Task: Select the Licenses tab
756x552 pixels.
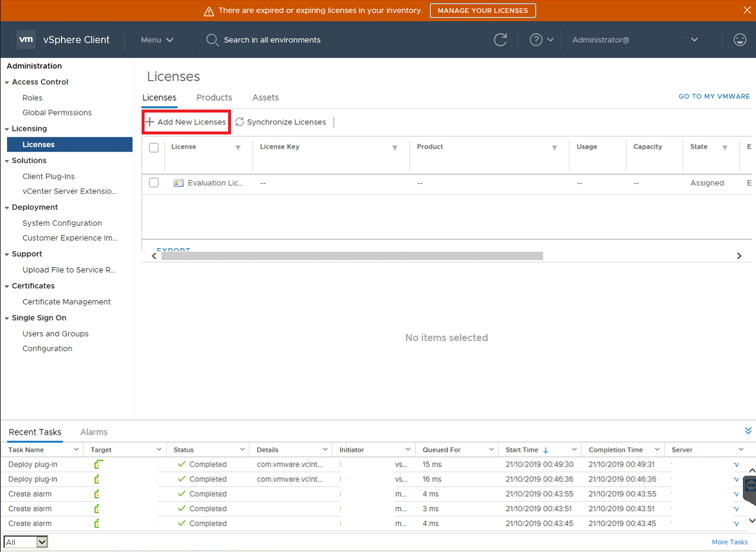Action: point(159,98)
